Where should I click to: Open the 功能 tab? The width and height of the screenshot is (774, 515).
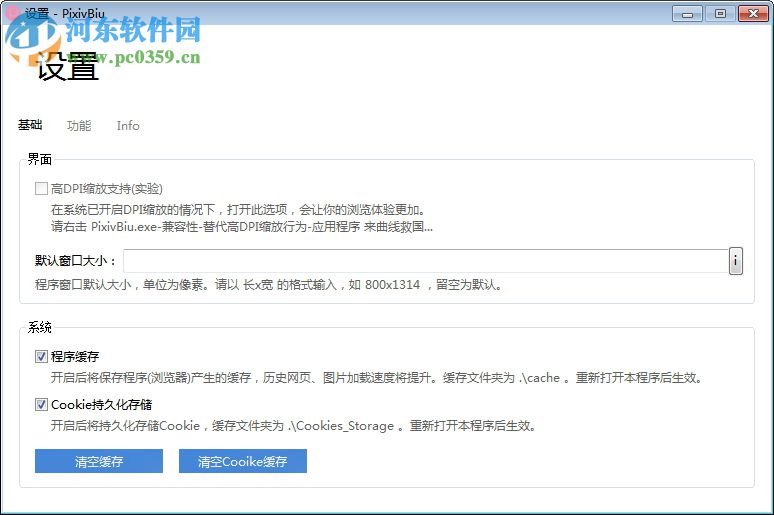coord(79,125)
